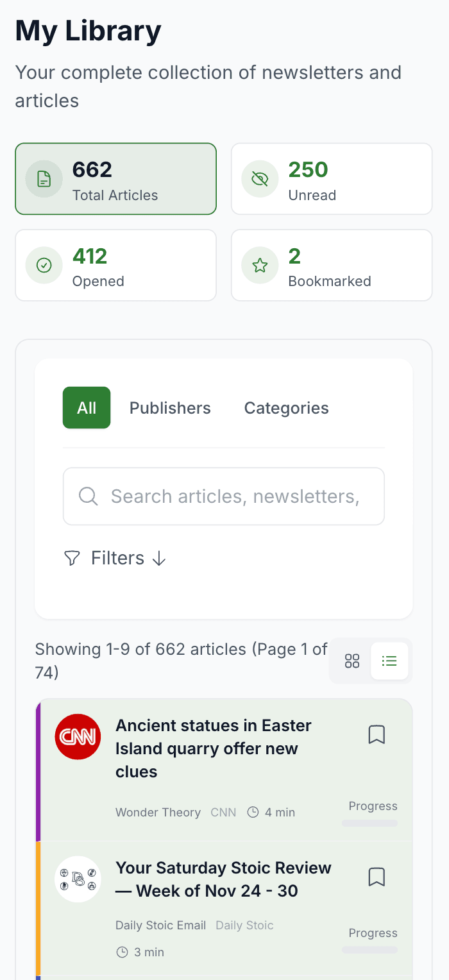Switch to grid view layout
Viewport: 449px width, 980px height.
coord(352,661)
